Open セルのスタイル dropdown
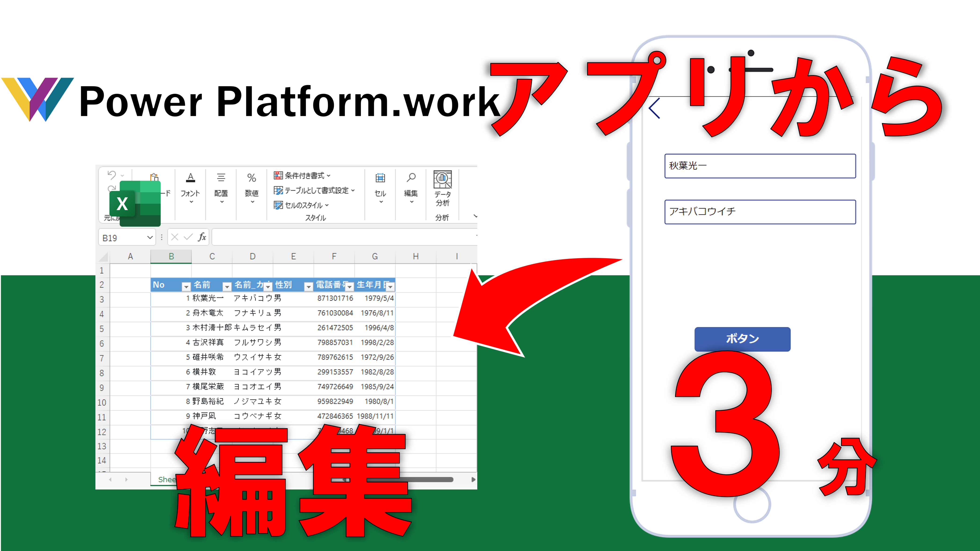The width and height of the screenshot is (980, 551). click(x=301, y=205)
